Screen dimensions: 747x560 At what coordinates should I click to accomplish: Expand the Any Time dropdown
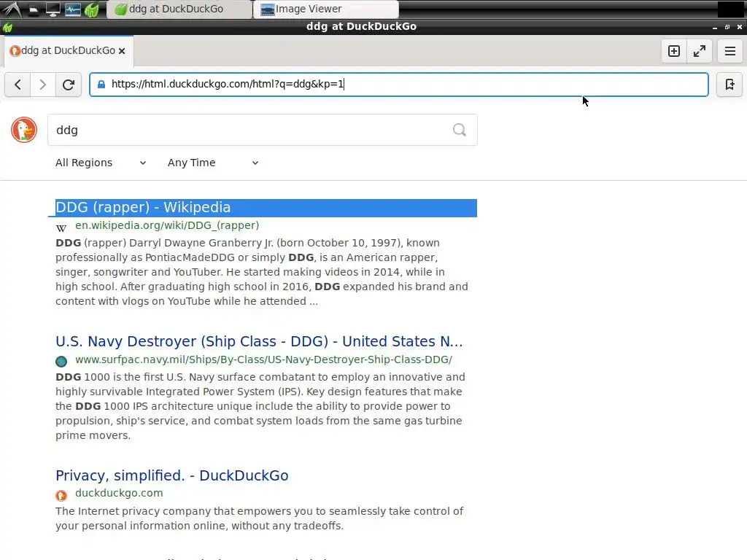click(213, 163)
